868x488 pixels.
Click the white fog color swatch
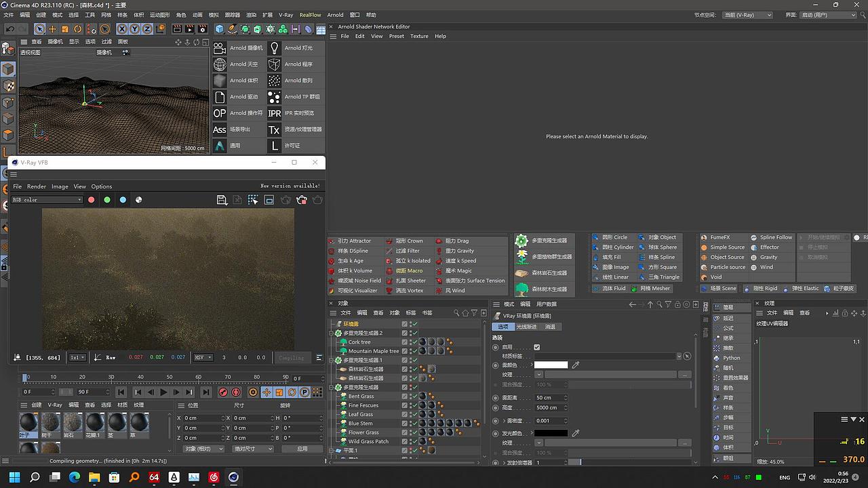tap(551, 365)
